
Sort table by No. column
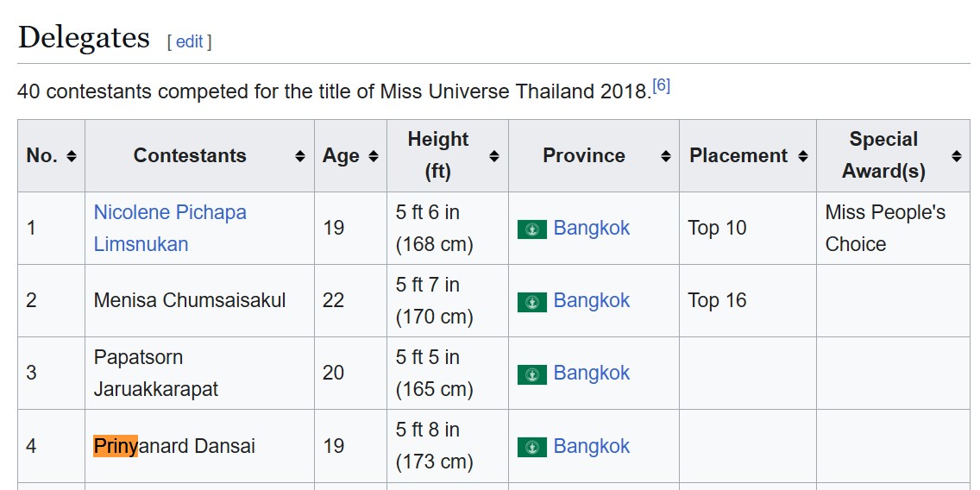pyautogui.click(x=71, y=156)
